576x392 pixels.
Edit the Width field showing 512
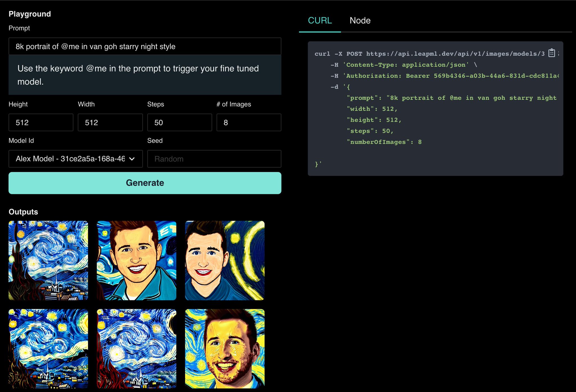coord(110,123)
